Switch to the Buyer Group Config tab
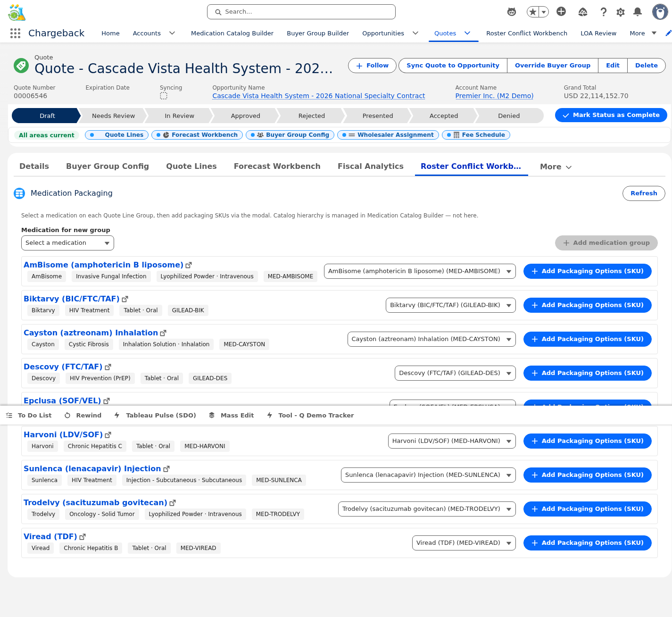 pyautogui.click(x=108, y=167)
